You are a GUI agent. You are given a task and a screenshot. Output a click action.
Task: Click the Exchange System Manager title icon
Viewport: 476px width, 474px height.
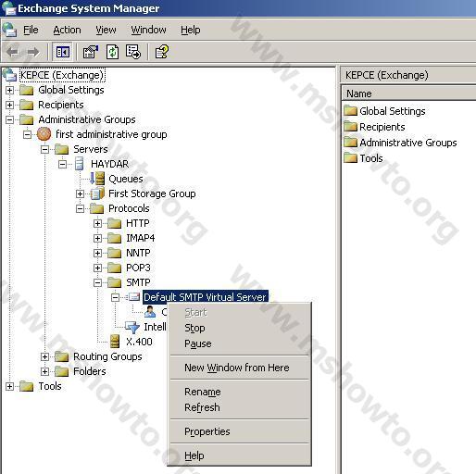pos(8,8)
